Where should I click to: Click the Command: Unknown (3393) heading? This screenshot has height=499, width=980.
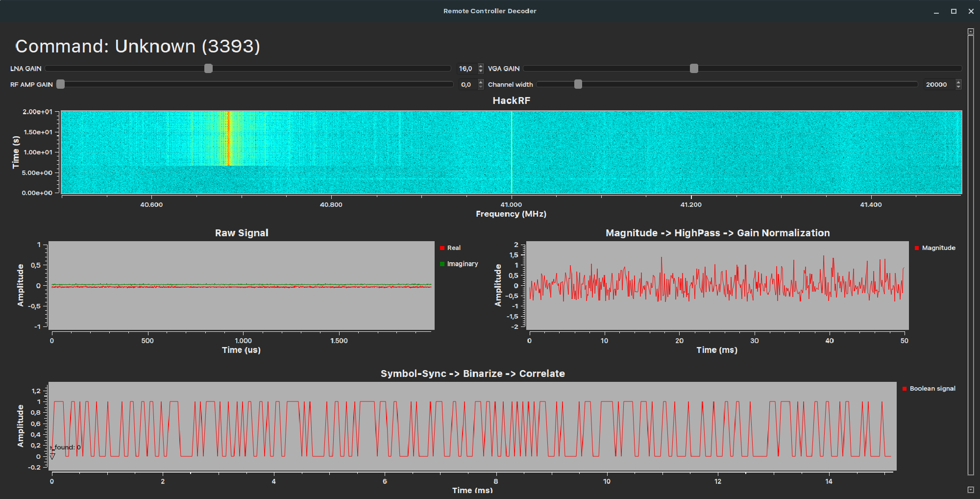(137, 46)
